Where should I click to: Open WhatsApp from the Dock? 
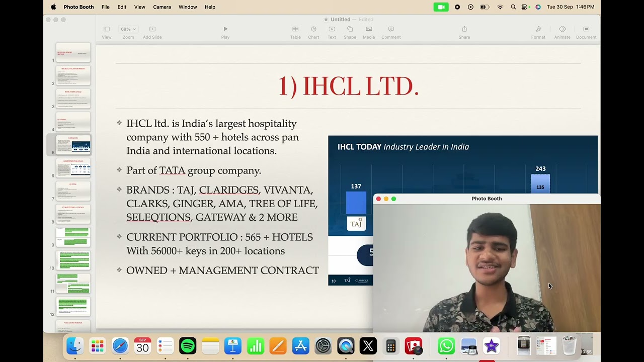(x=446, y=346)
